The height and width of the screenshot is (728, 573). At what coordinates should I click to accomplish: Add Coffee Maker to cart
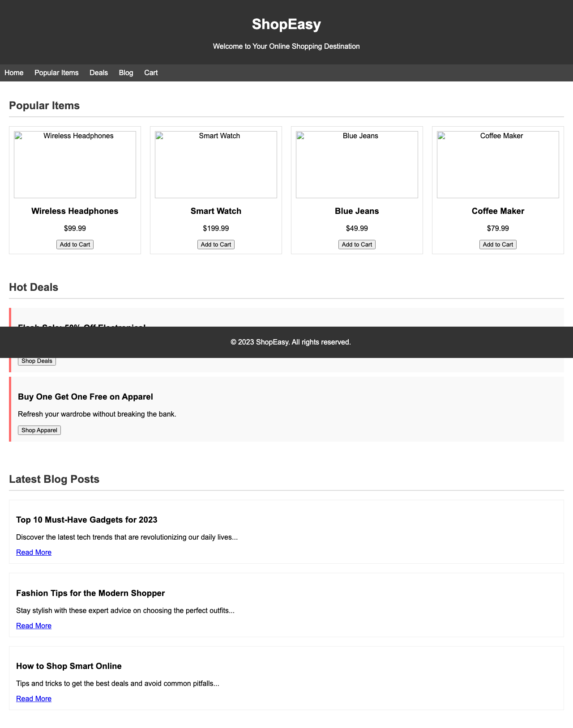pos(498,244)
